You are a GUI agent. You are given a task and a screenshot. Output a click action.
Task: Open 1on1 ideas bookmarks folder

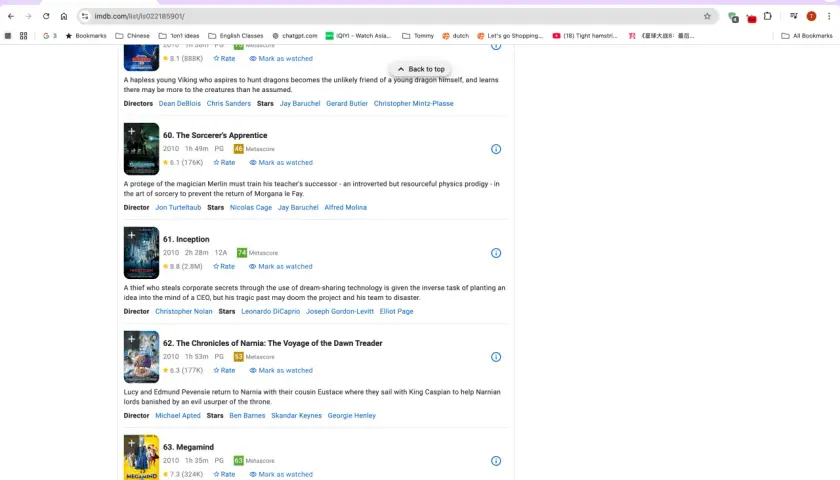(x=179, y=35)
